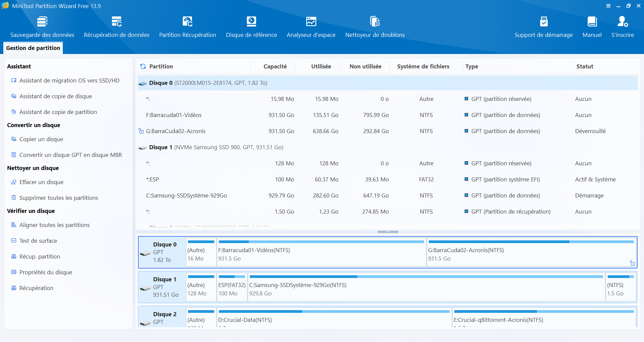Open Assistant de copie de partition
The image size is (644, 342).
(58, 112)
